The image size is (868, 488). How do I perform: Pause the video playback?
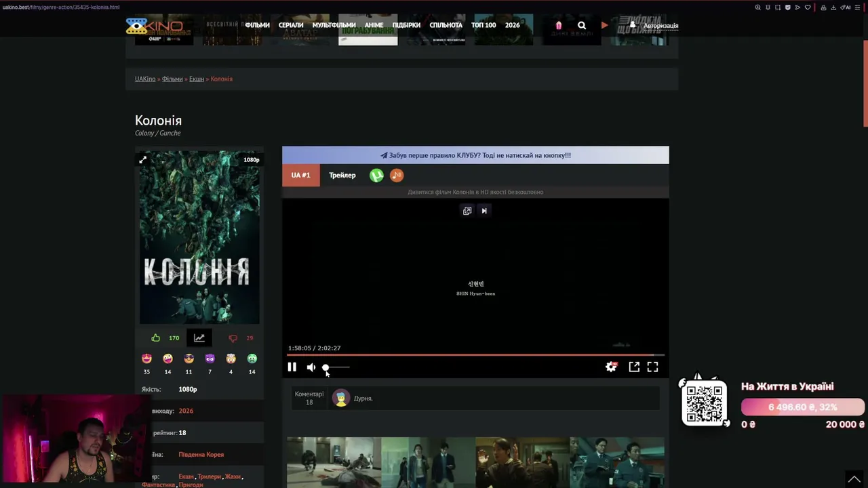point(292,367)
